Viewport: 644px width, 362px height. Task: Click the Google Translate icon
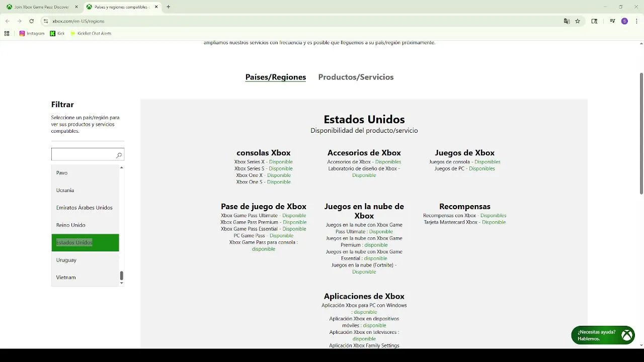[567, 21]
